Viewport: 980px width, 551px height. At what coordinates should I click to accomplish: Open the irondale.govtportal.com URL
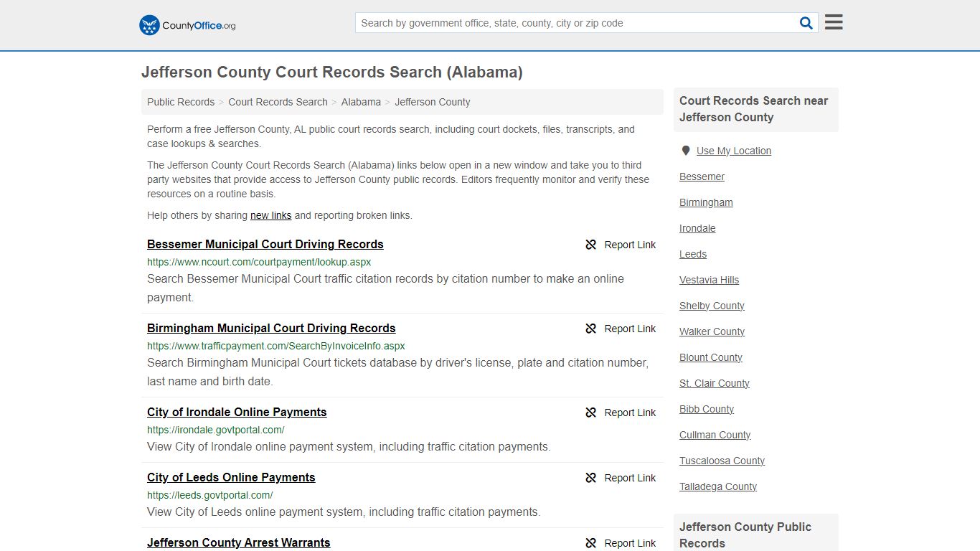216,430
